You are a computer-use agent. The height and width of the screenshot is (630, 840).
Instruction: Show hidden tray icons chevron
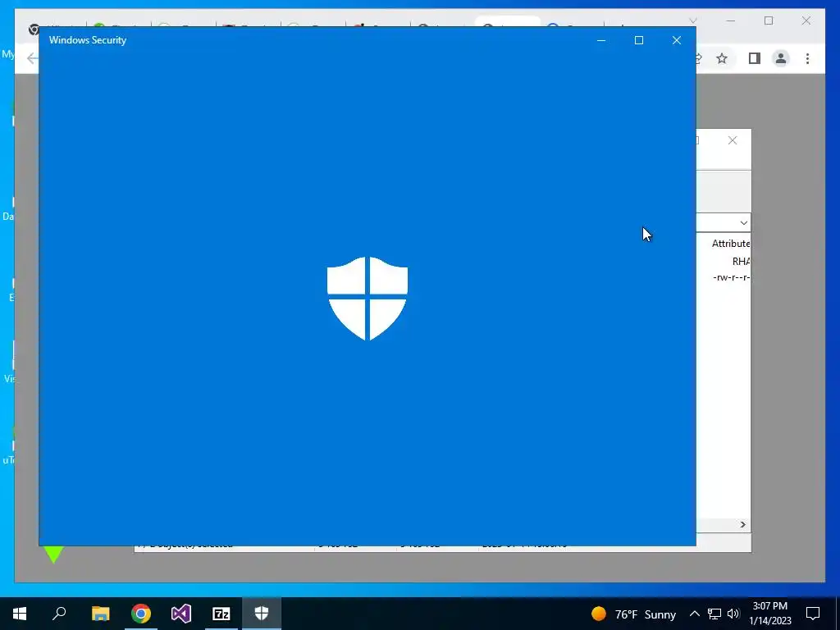694,614
